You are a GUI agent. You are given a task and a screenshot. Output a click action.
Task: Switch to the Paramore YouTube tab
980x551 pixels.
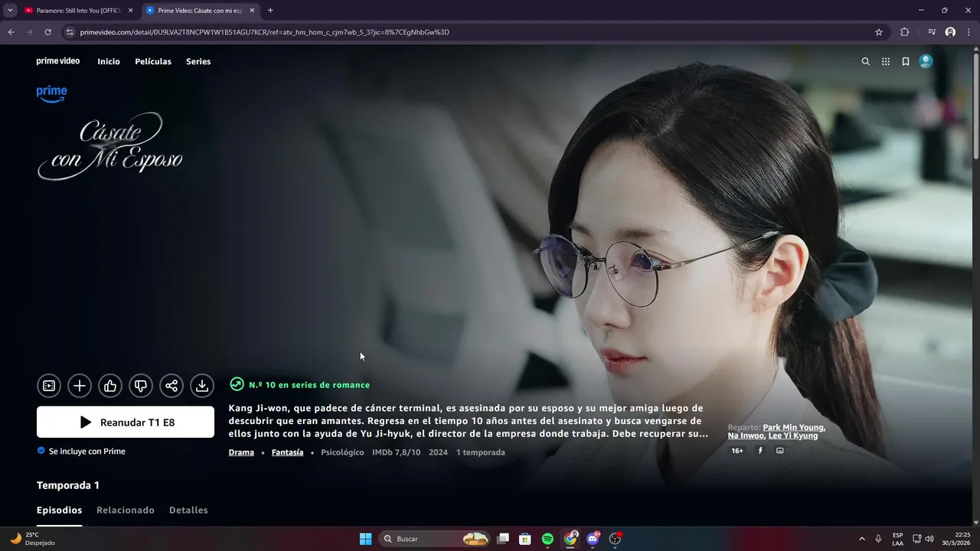point(79,11)
